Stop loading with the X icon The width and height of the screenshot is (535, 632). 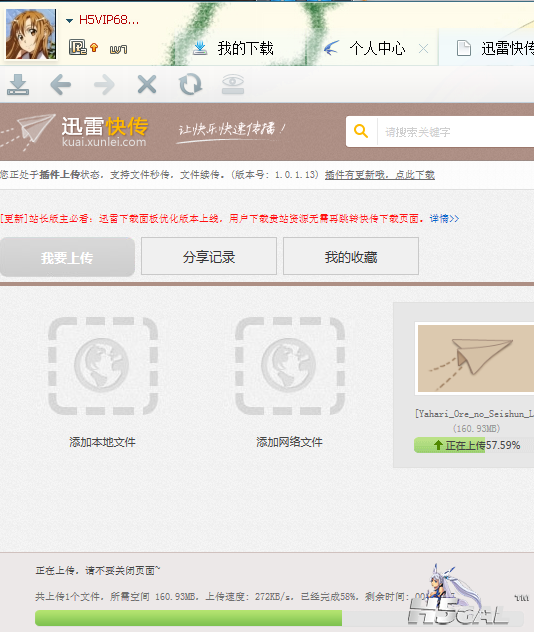pos(147,85)
